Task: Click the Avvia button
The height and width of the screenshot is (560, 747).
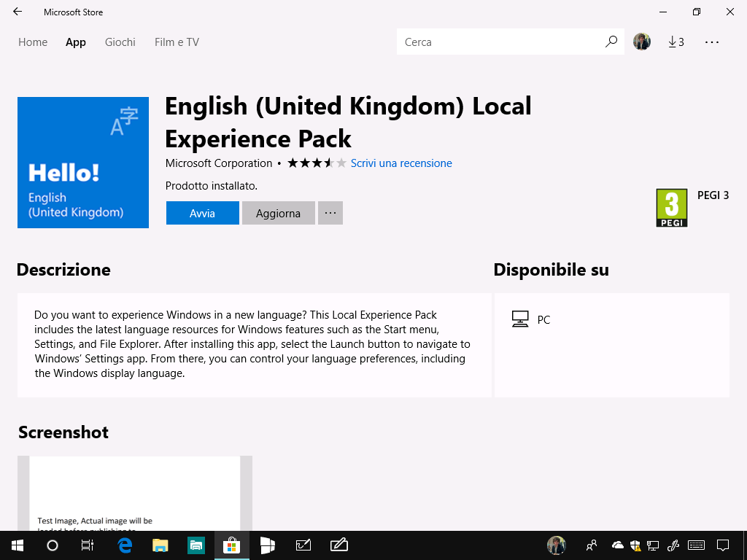Action: point(203,213)
